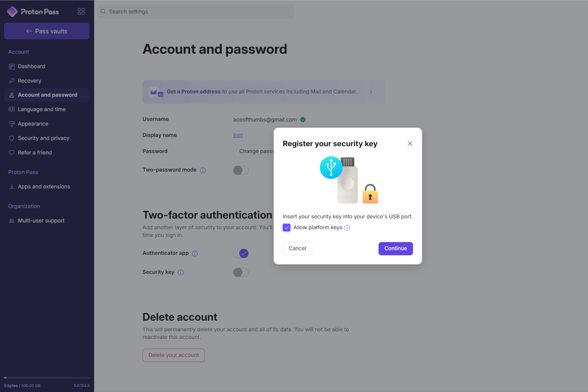Viewport: 588px width, 392px height.
Task: Click the Edit display name link
Action: (x=238, y=135)
